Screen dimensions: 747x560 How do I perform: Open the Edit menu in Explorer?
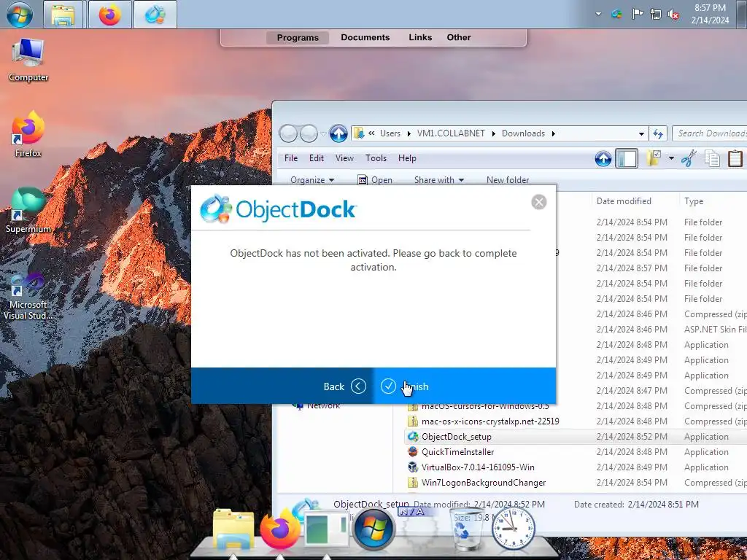point(317,158)
